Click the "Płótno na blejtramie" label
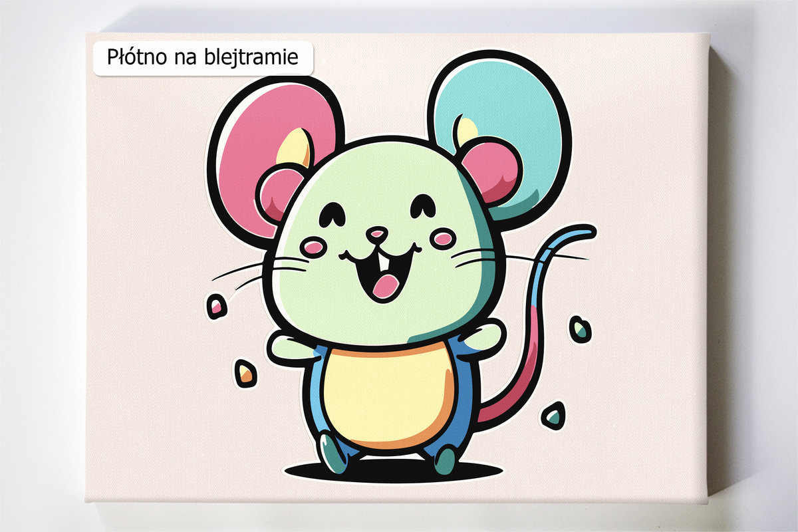The height and width of the screenshot is (532, 798). [203, 59]
